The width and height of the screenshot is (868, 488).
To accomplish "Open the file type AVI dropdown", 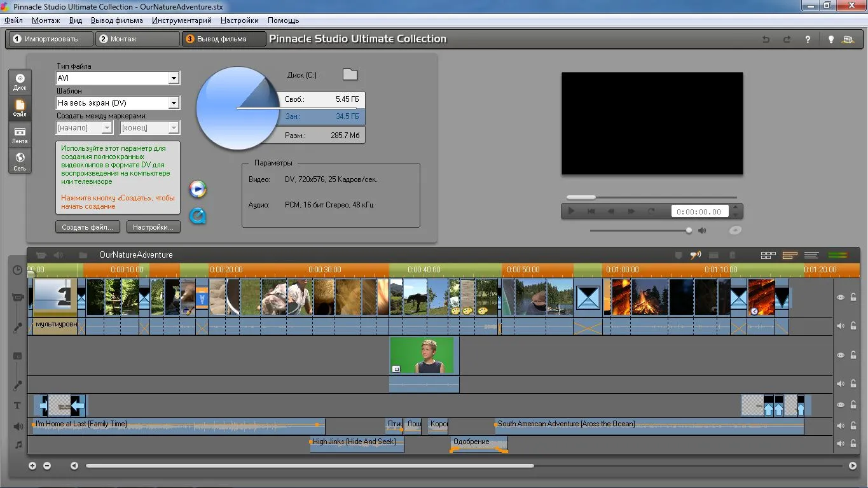I will click(174, 78).
